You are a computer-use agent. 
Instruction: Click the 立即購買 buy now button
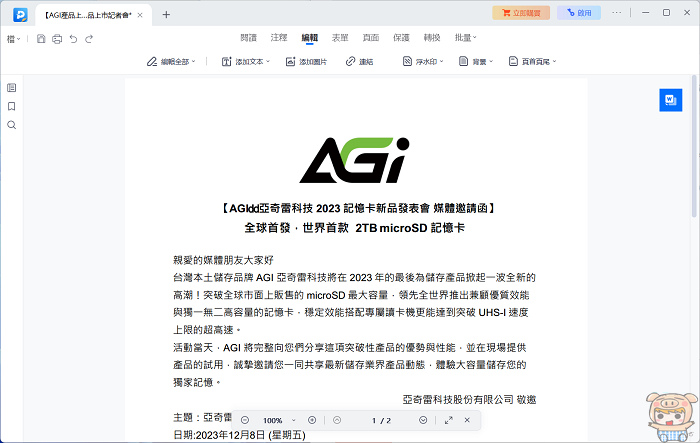click(521, 13)
